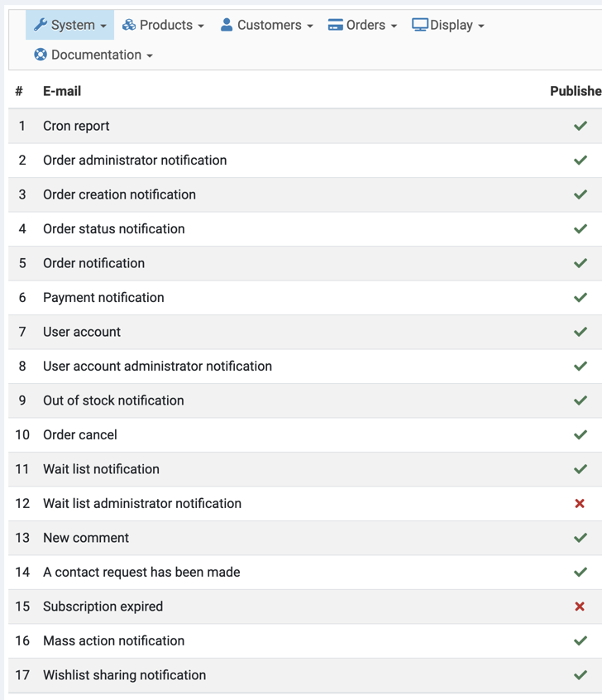Click the System wrench icon

(x=41, y=25)
